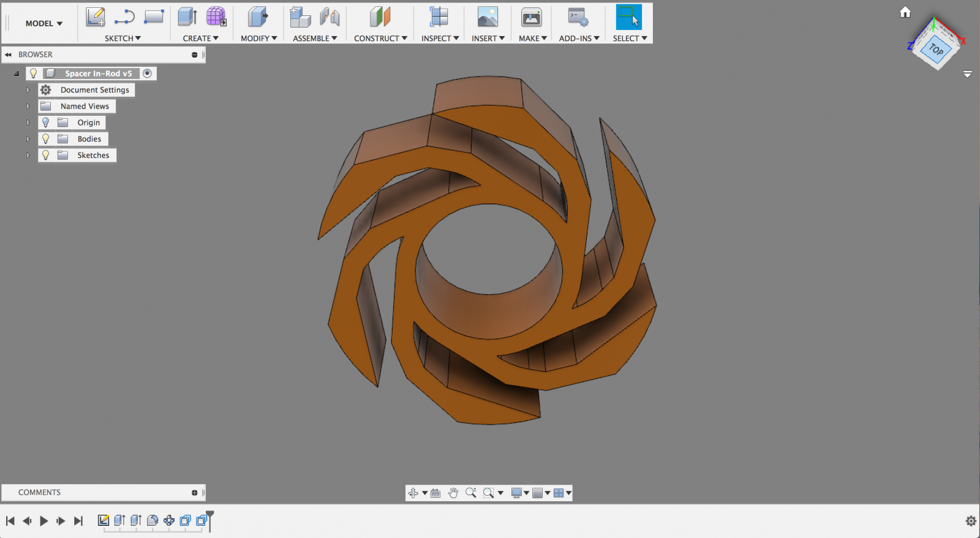Select the Press Pull tool icon
Viewport: 980px width, 538px height.
258,17
